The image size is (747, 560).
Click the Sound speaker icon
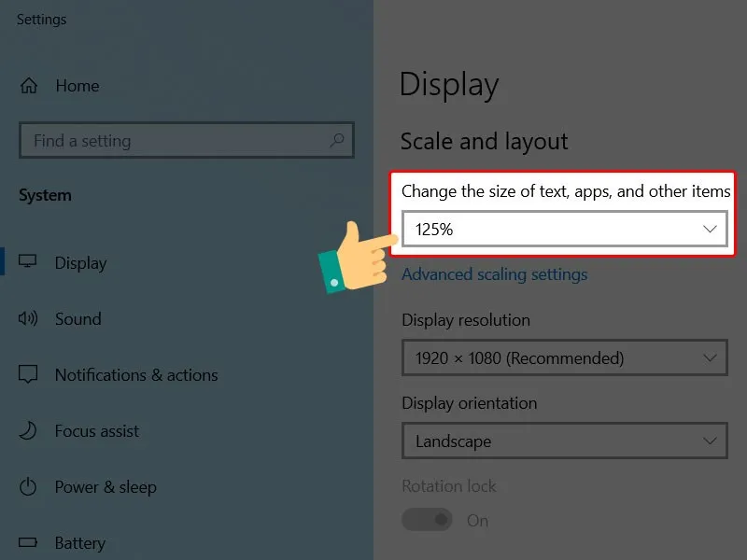point(29,319)
